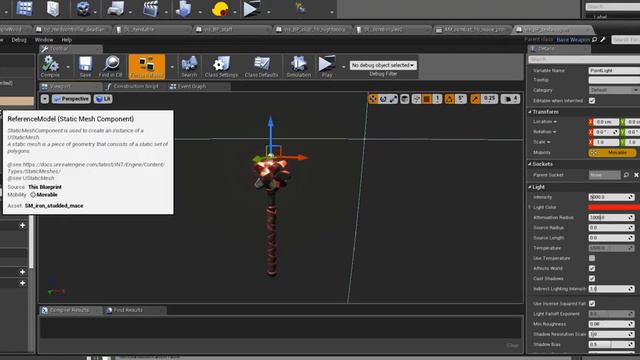The height and width of the screenshot is (360, 640).
Task: Collapse the Light section
Action: pyautogui.click(x=530, y=187)
